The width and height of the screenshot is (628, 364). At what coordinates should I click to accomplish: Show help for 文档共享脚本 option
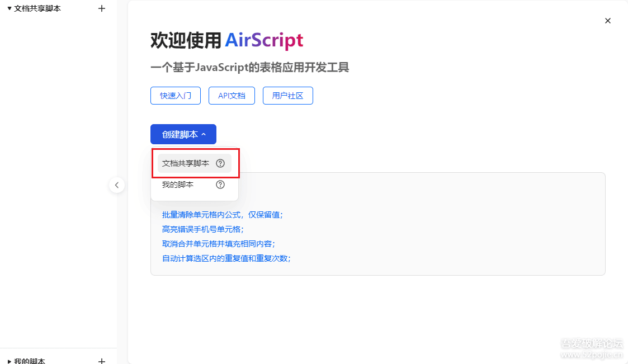(220, 163)
